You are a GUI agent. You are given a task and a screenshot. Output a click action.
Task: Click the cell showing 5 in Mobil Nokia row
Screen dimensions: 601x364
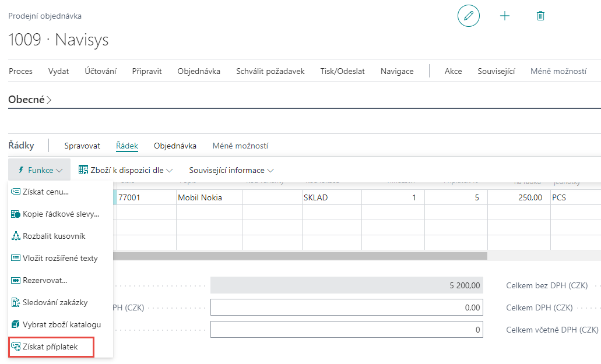456,197
